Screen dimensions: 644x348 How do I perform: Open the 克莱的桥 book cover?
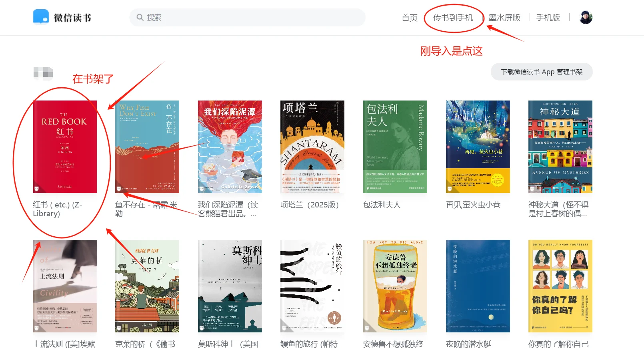coord(147,286)
